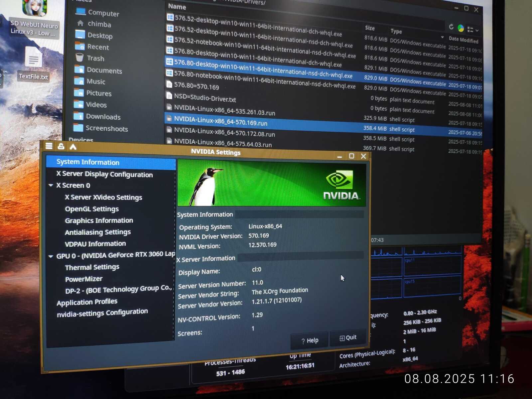Maximize the file manager window
Screen dimensions: 532x399
pos(466,9)
